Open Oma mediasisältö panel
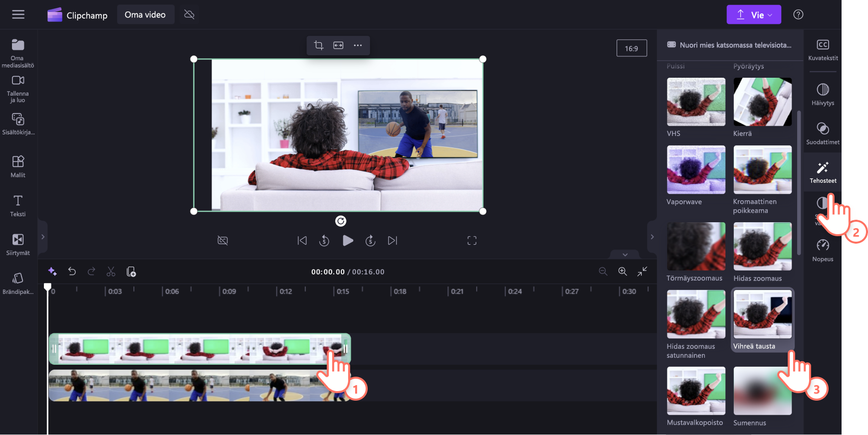Screen dimensions: 868x435 (18, 53)
